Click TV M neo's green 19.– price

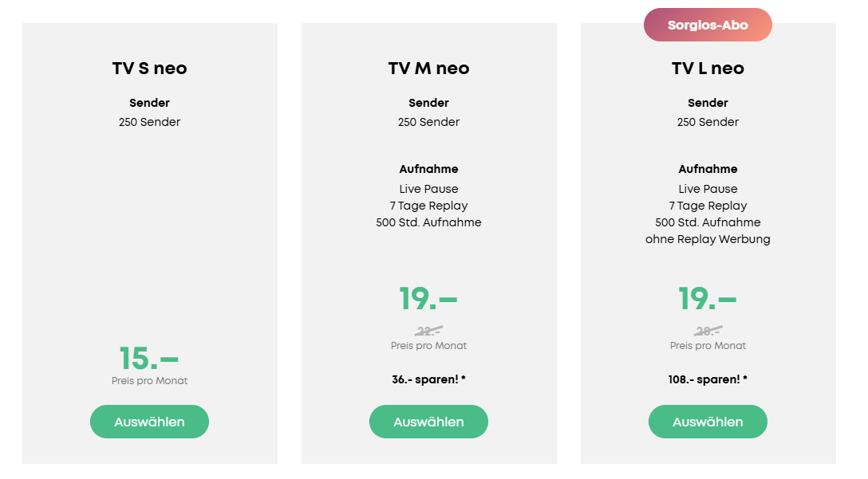[x=428, y=299]
